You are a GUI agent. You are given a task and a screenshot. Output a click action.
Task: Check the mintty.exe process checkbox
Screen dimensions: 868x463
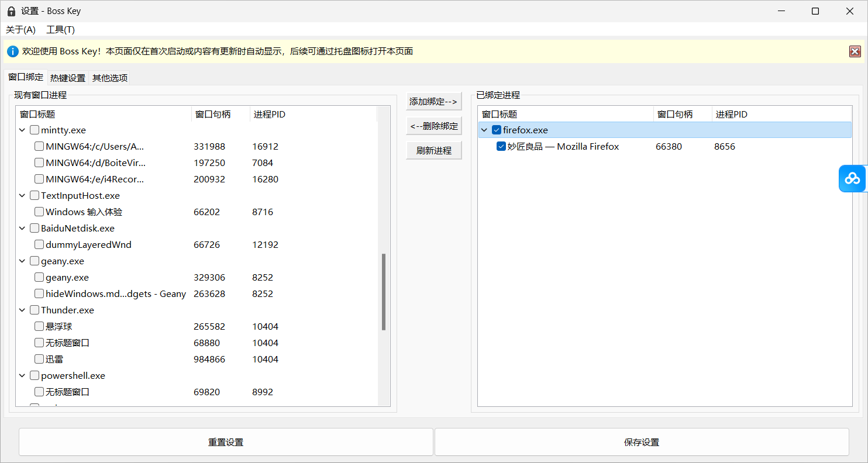35,130
